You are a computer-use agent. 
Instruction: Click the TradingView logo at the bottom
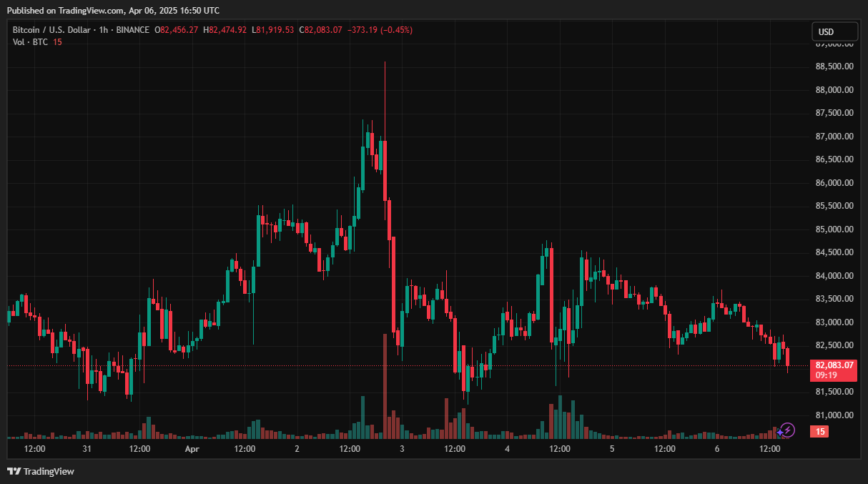[x=41, y=471]
